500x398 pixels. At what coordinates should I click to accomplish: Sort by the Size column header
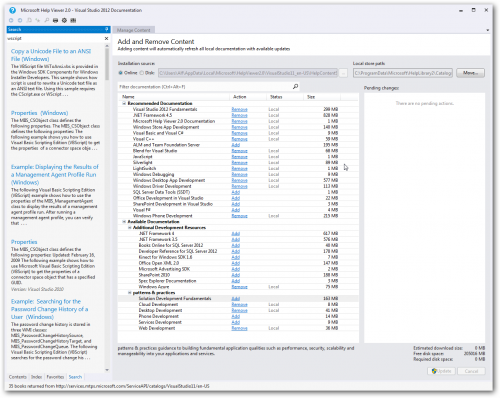pyautogui.click(x=311, y=97)
